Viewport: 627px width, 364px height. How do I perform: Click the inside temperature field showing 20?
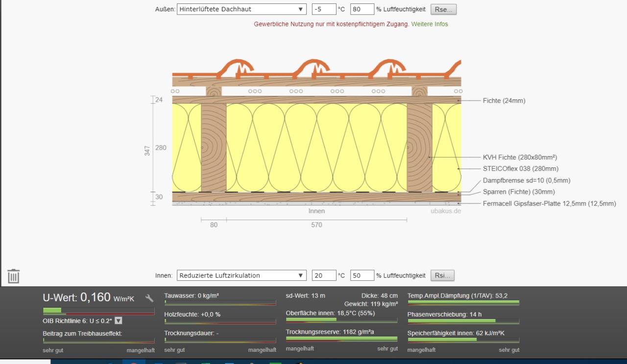(x=324, y=275)
